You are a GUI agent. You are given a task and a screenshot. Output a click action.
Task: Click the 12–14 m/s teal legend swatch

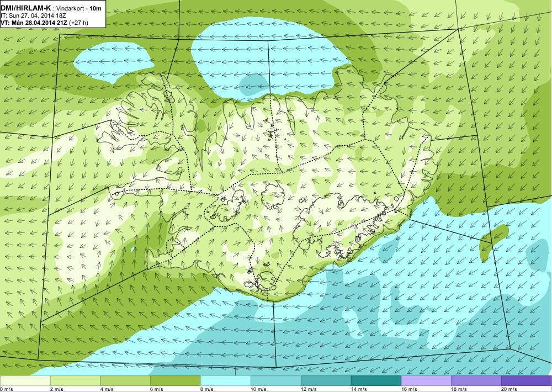click(326, 381)
